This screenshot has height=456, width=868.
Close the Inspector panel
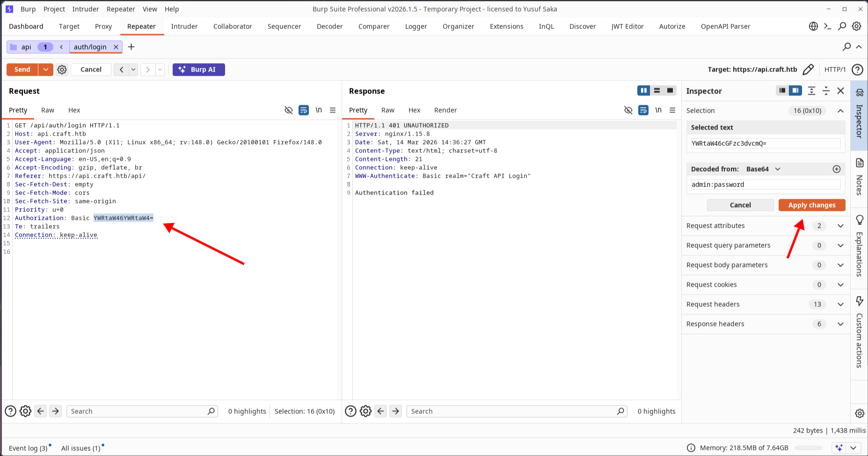841,91
